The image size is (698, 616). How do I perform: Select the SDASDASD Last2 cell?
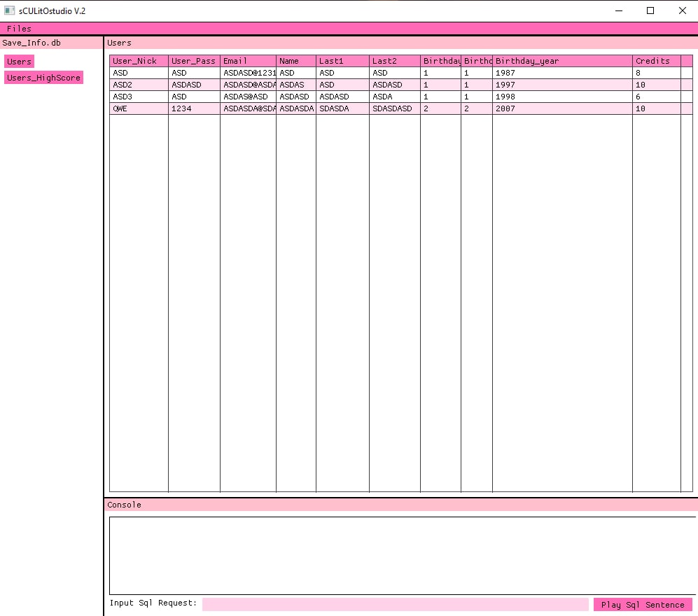pos(394,108)
